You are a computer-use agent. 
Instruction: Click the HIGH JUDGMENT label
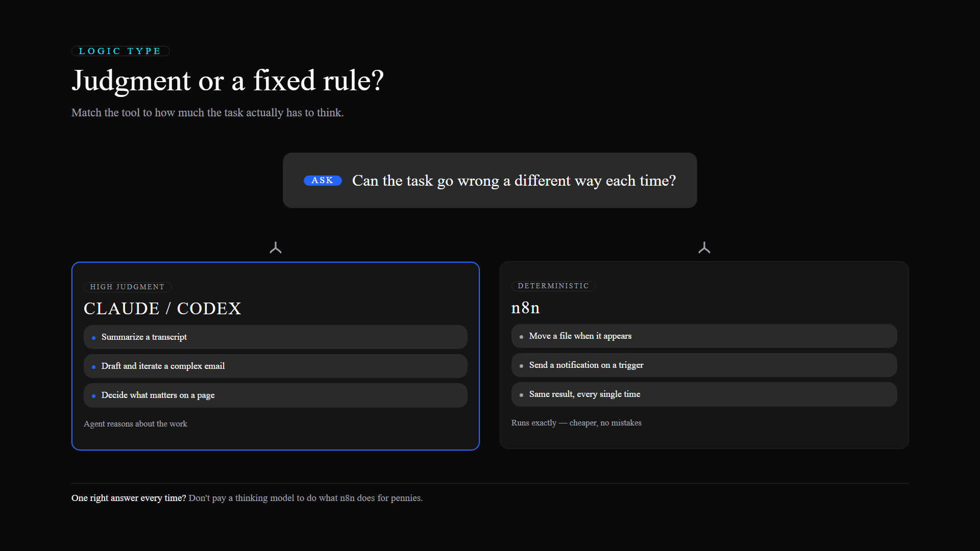click(128, 287)
